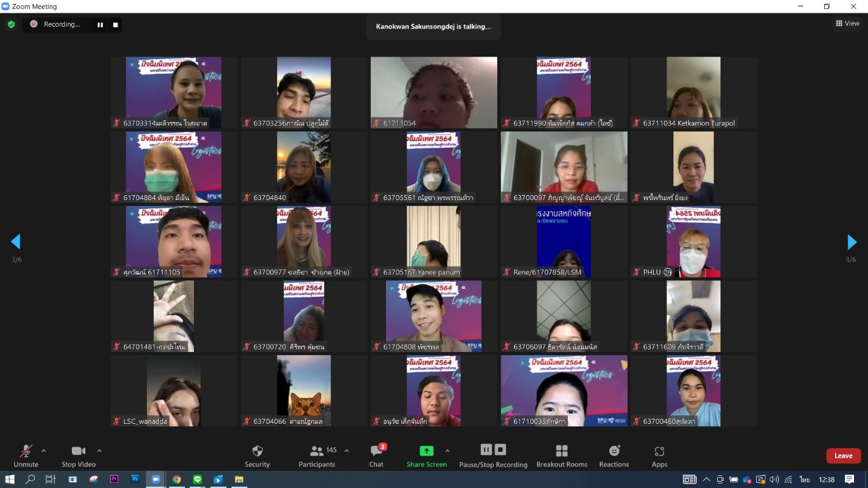The width and height of the screenshot is (868, 488).
Task: Open the View layout menu
Action: 848,24
